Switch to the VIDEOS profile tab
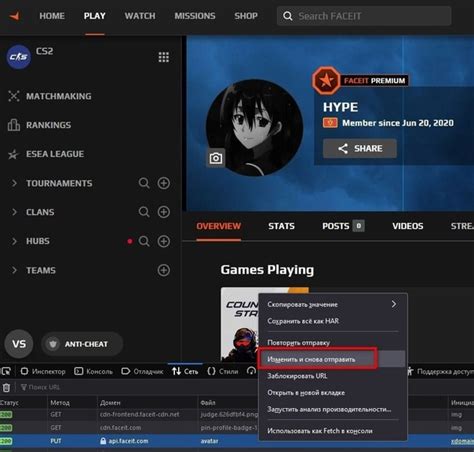 408,226
